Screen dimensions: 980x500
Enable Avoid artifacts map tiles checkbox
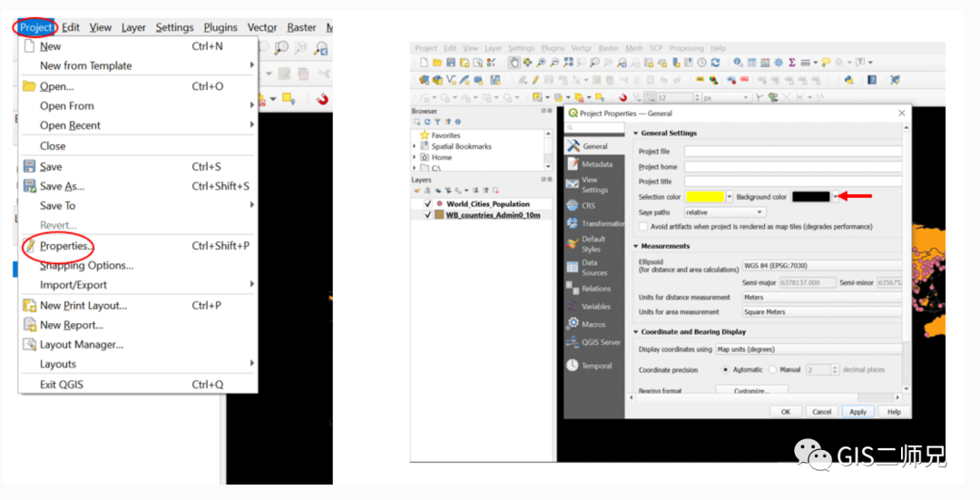(643, 227)
